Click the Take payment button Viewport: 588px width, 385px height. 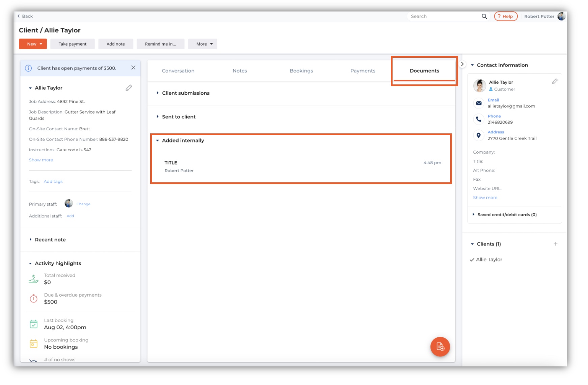point(72,44)
